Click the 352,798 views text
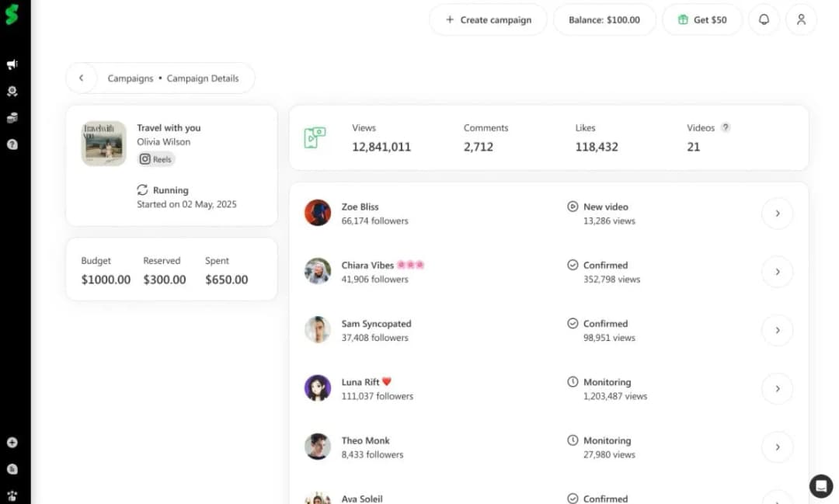 pyautogui.click(x=611, y=280)
